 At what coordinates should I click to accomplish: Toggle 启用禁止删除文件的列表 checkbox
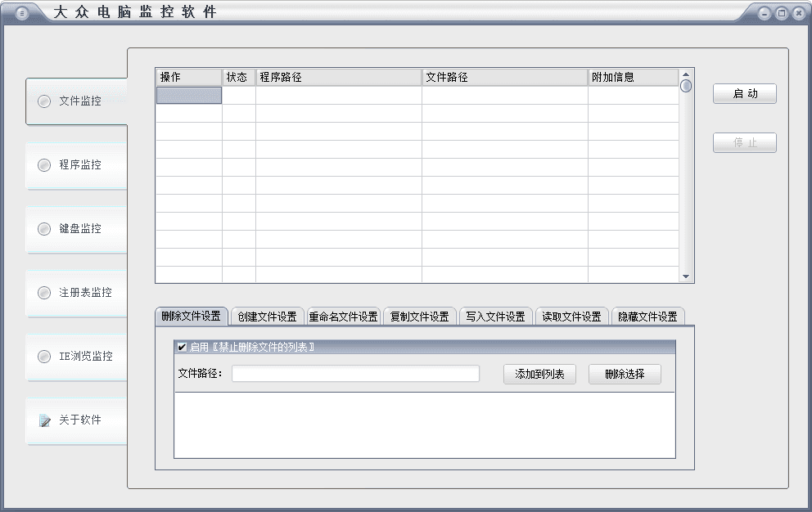coord(182,347)
